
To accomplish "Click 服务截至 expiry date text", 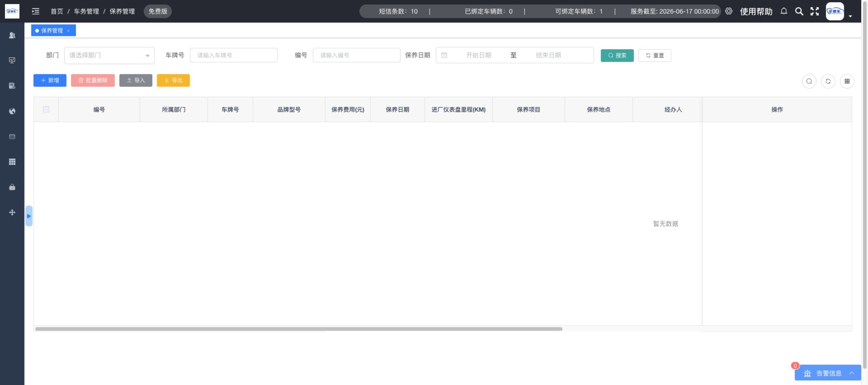I will point(675,11).
